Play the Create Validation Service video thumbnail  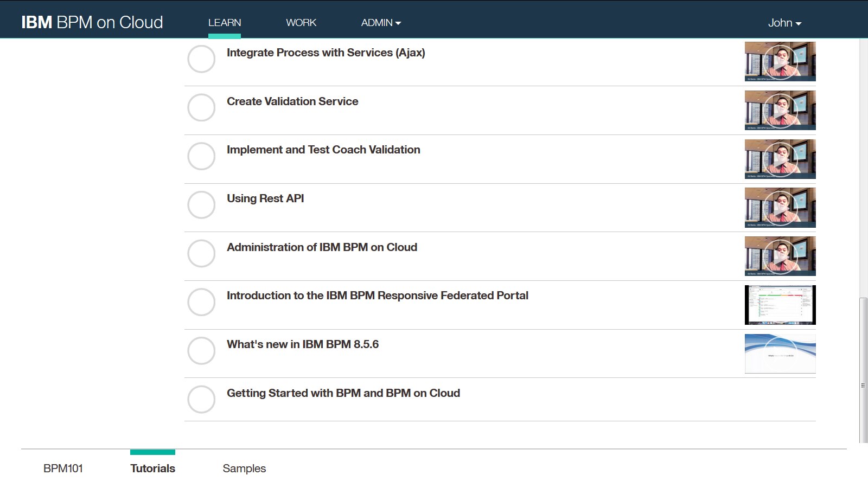point(780,110)
